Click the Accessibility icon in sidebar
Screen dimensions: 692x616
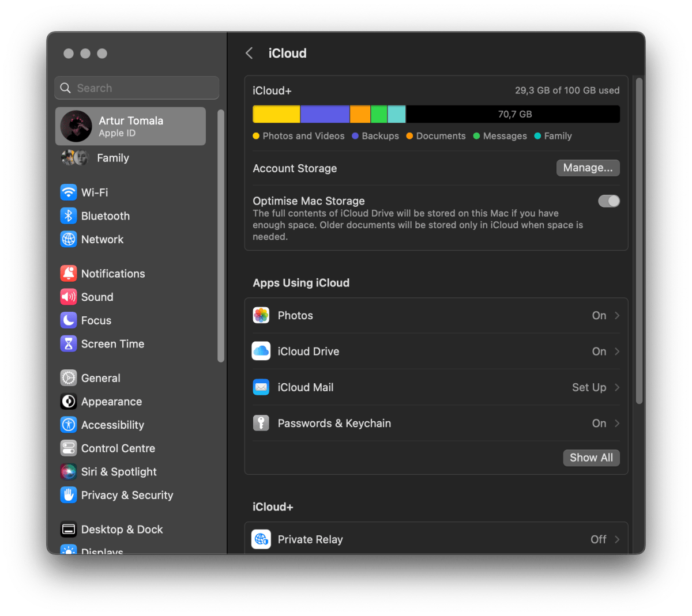(69, 425)
